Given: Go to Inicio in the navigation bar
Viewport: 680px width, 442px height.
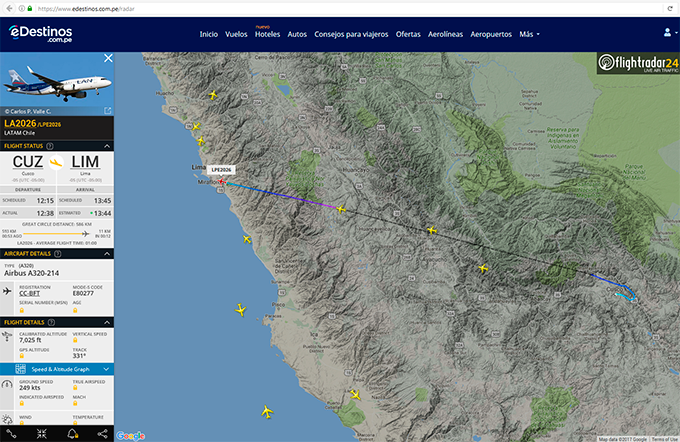Looking at the screenshot, I should [x=209, y=34].
